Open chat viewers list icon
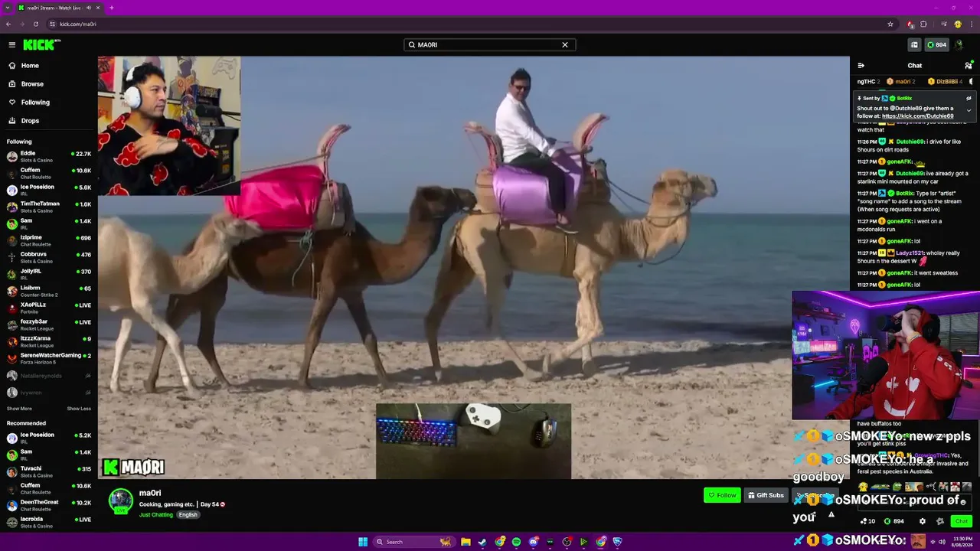Screen dimensions: 980x551 click(x=968, y=66)
